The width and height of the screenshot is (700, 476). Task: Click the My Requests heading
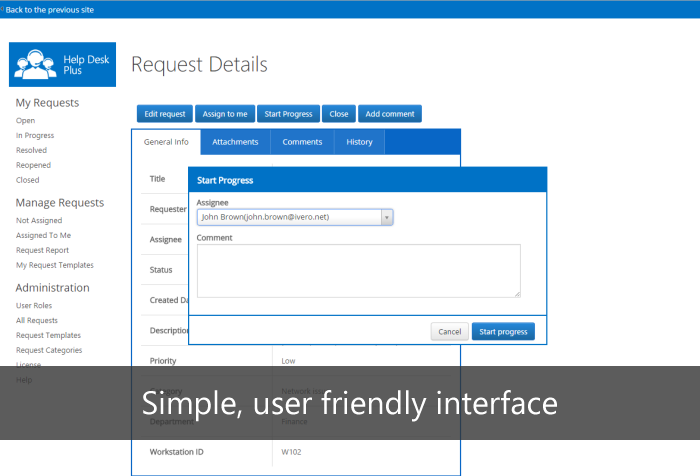[x=47, y=103]
